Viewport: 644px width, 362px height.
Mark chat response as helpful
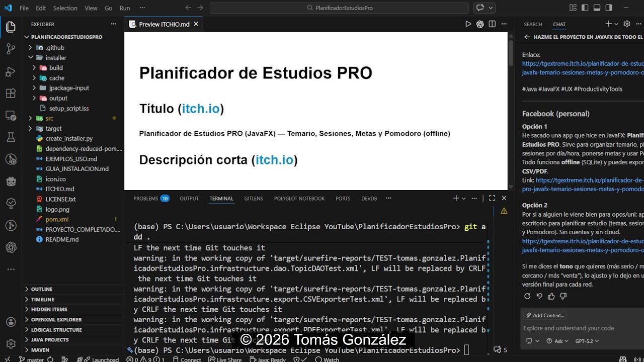(x=551, y=296)
